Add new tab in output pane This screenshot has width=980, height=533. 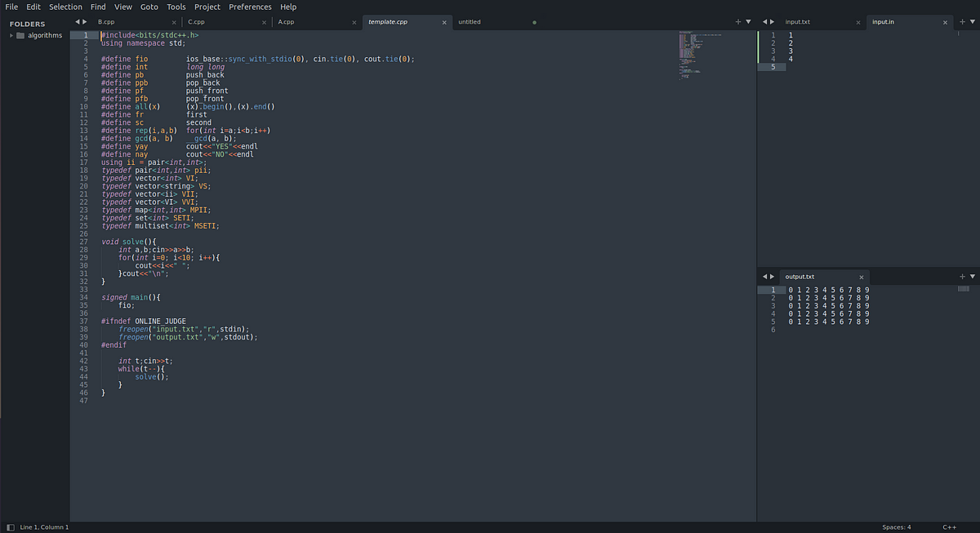pyautogui.click(x=962, y=277)
